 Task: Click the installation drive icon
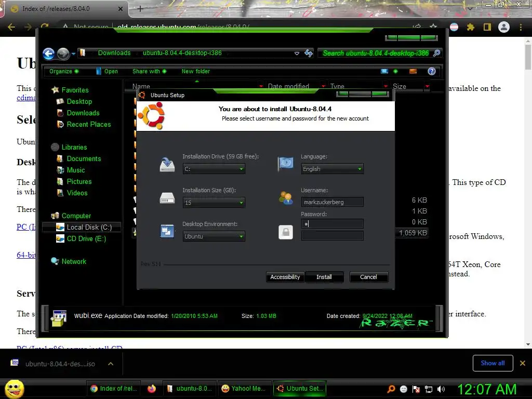pyautogui.click(x=167, y=165)
